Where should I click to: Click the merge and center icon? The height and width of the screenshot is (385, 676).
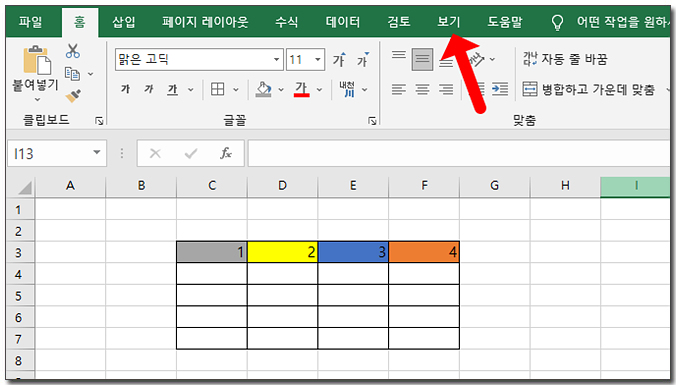[530, 89]
